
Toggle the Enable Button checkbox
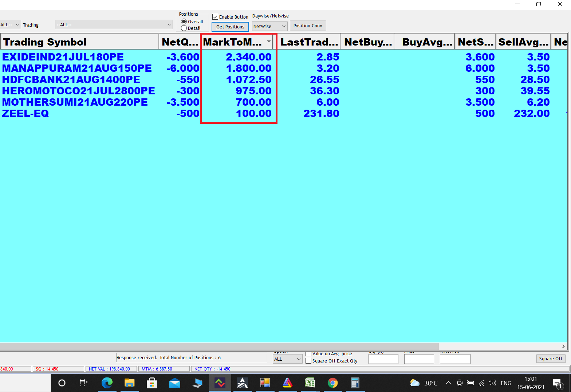(x=215, y=17)
